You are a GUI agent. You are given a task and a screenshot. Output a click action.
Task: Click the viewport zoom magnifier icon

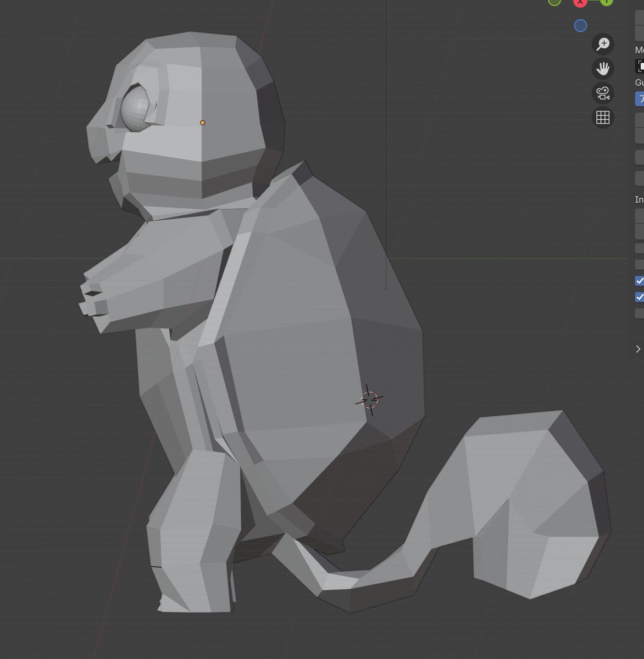[x=603, y=44]
